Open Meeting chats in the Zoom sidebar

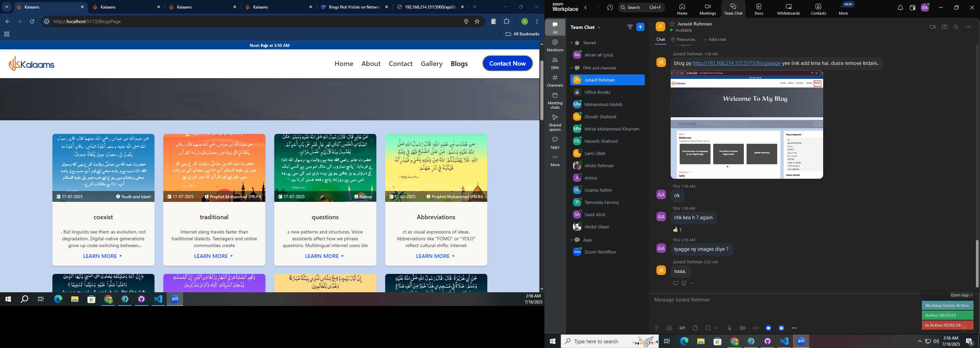[555, 101]
